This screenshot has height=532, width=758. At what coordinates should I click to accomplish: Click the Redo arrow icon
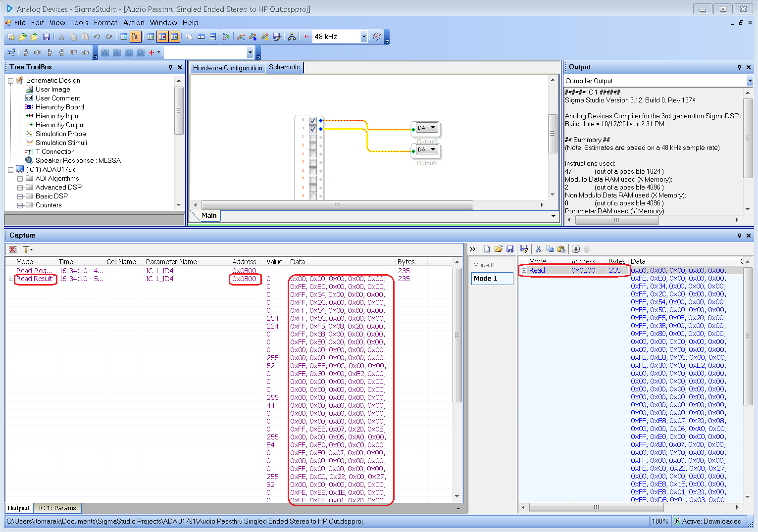point(109,37)
